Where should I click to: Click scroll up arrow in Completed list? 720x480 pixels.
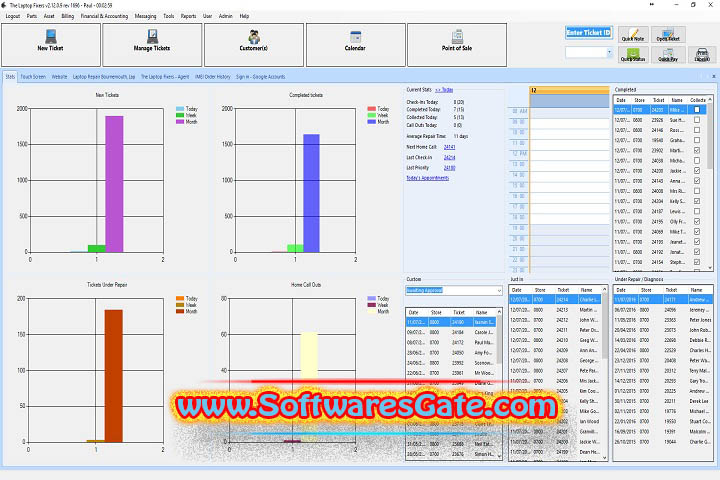(710, 99)
